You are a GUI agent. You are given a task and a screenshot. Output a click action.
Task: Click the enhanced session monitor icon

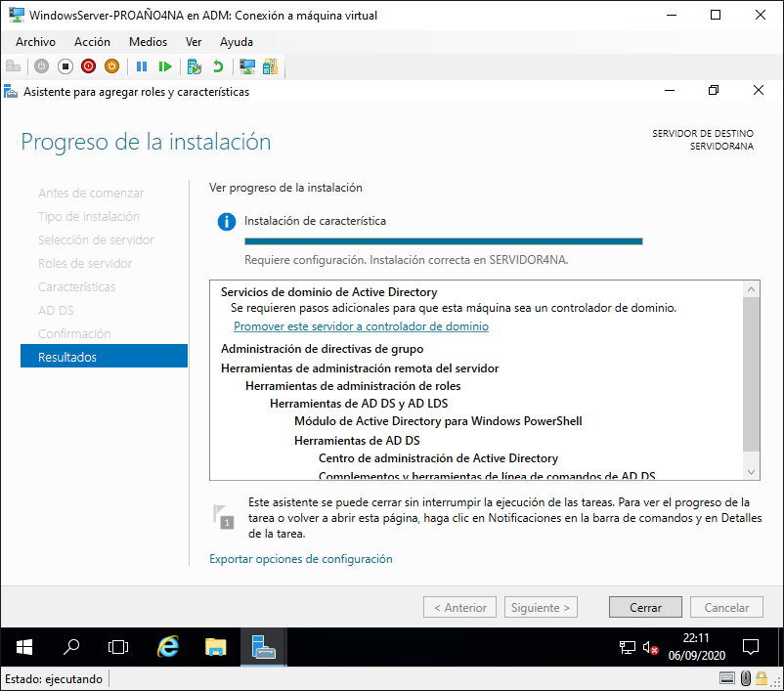click(247, 66)
